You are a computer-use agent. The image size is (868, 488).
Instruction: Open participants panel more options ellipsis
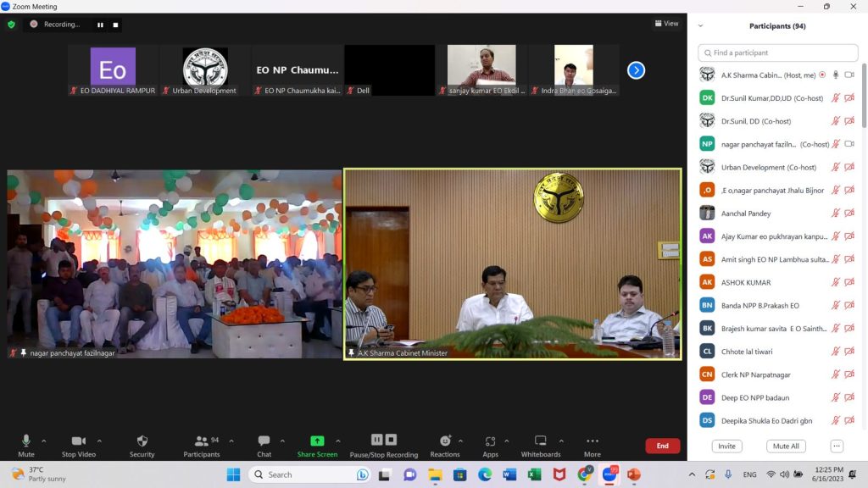837,446
